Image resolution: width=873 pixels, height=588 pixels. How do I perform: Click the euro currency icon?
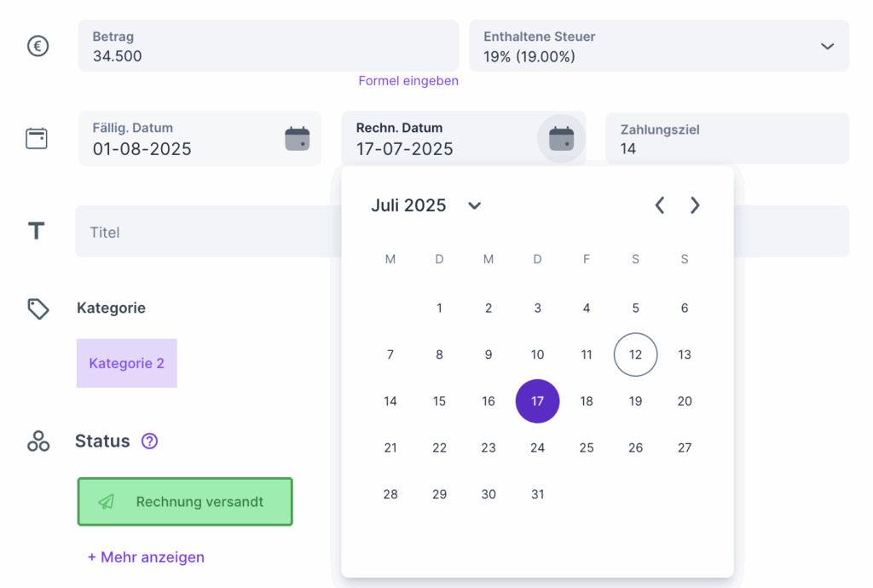click(38, 46)
